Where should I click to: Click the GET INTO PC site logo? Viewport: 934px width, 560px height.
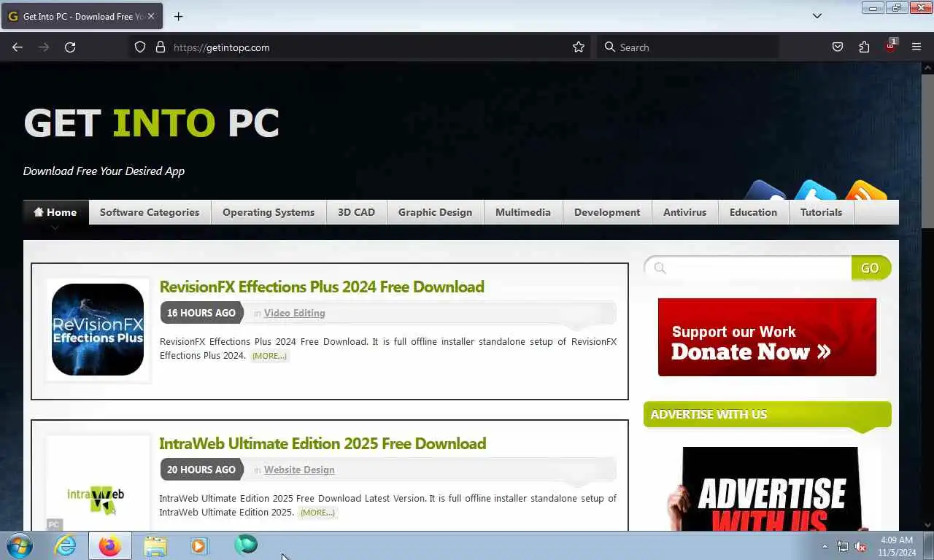click(152, 123)
